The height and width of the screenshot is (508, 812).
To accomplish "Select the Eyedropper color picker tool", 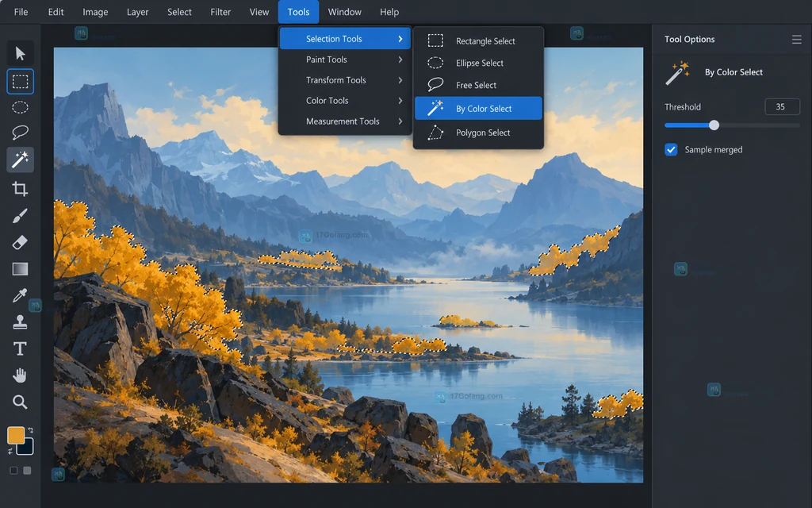I will point(20,295).
